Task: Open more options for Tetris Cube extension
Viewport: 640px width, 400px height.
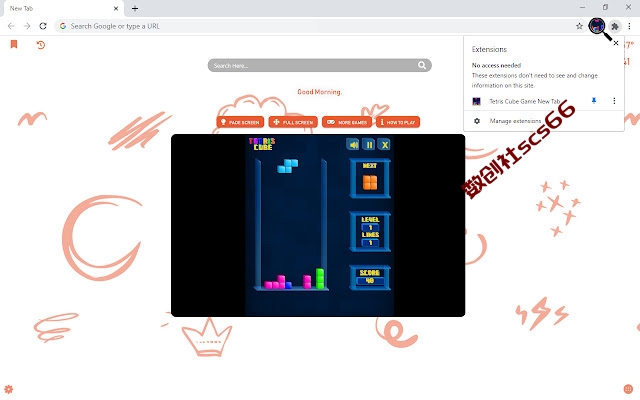Action: (614, 101)
